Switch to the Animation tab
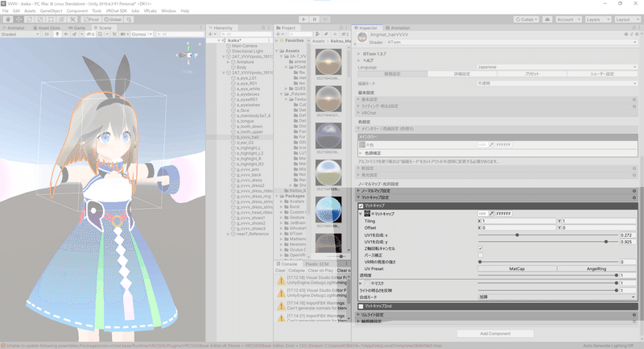 [x=398, y=27]
